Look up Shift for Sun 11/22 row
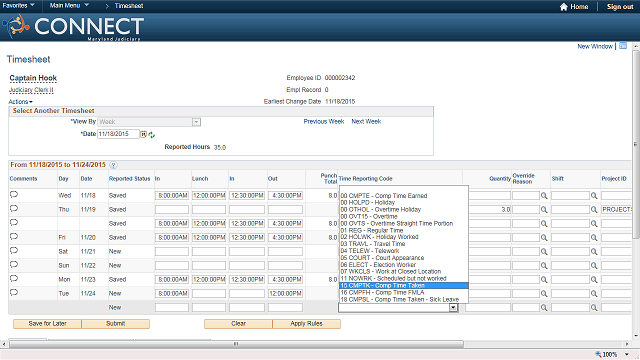 [594, 266]
